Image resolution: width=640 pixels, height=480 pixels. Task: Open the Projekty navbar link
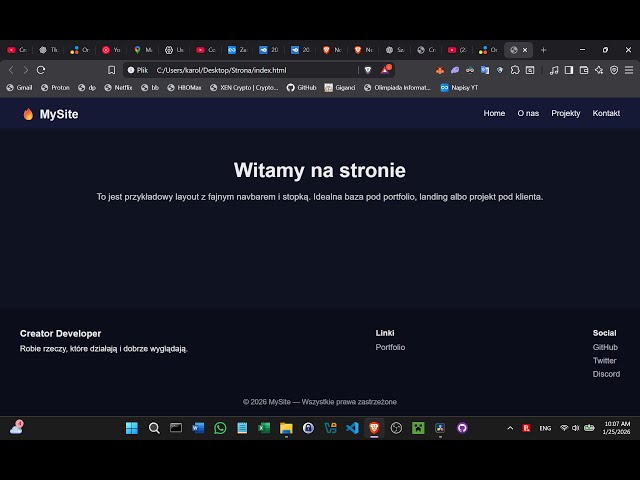click(566, 113)
